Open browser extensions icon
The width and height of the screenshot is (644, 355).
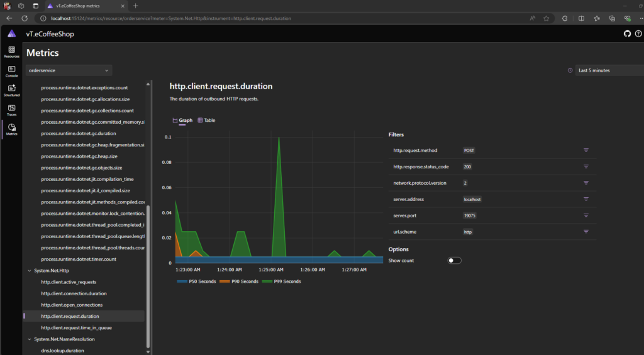565,18
